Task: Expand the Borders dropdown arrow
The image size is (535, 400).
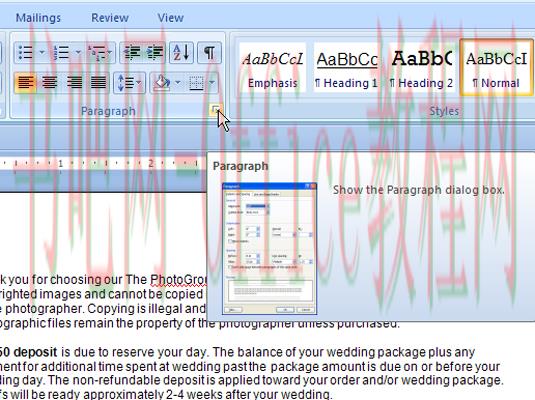Action: coord(212,82)
